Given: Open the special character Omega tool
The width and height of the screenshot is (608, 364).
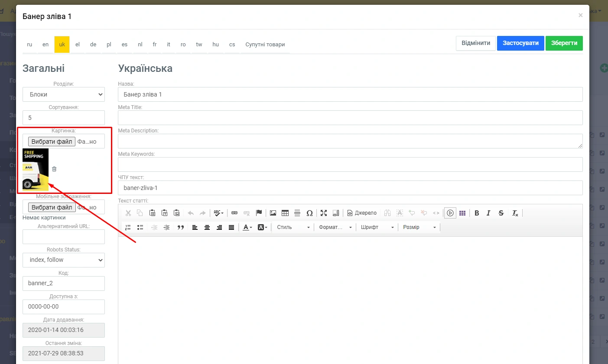Looking at the screenshot, I should point(309,213).
